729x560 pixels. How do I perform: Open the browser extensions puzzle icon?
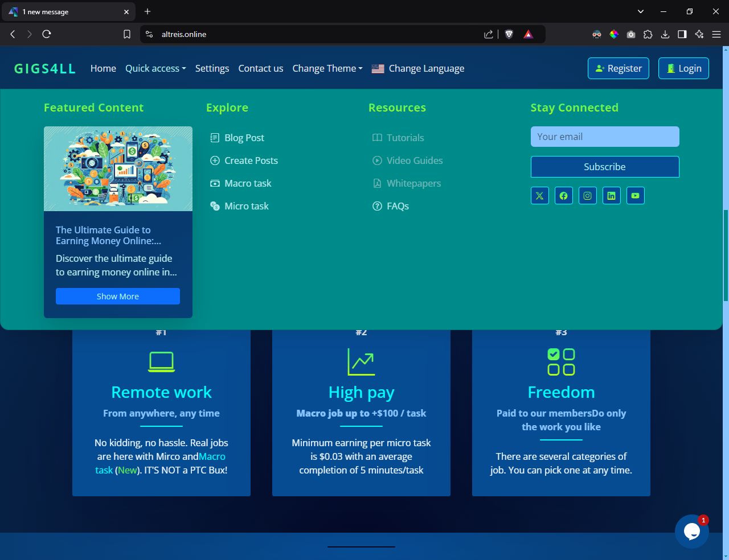click(648, 34)
